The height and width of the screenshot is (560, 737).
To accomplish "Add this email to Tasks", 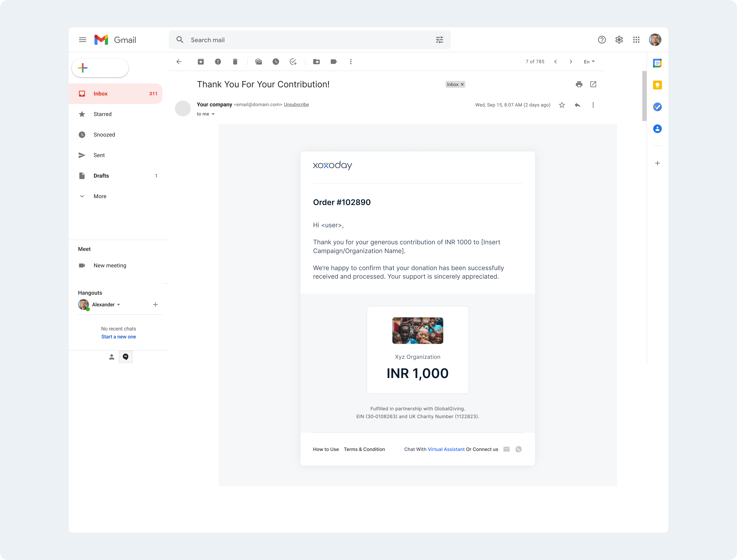I will (293, 62).
